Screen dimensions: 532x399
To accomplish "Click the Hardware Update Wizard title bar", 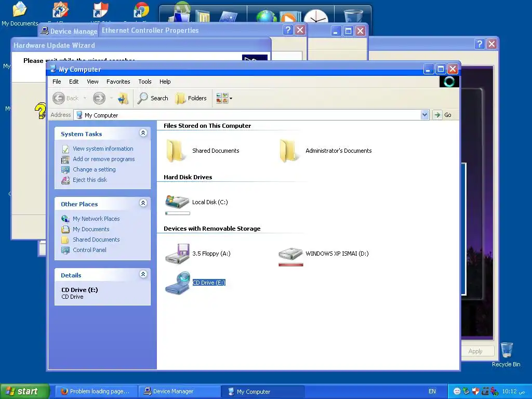I will click(x=141, y=45).
